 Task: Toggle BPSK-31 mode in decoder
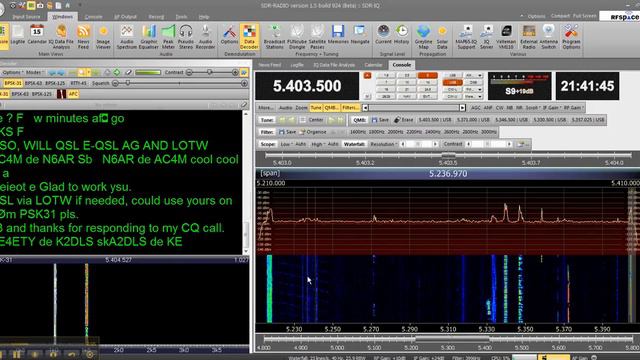pyautogui.click(x=13, y=83)
